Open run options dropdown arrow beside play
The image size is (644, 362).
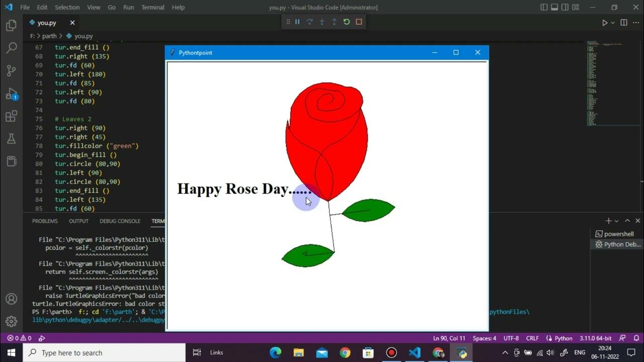pyautogui.click(x=613, y=23)
